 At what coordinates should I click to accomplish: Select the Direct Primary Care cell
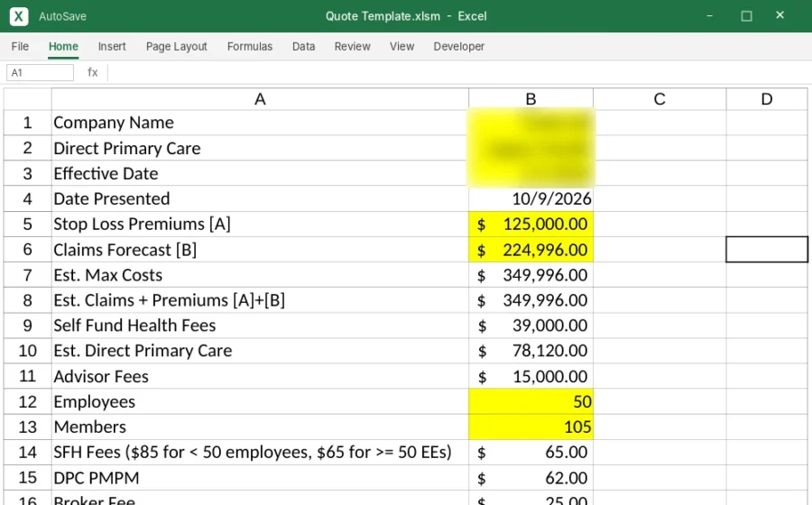point(260,148)
